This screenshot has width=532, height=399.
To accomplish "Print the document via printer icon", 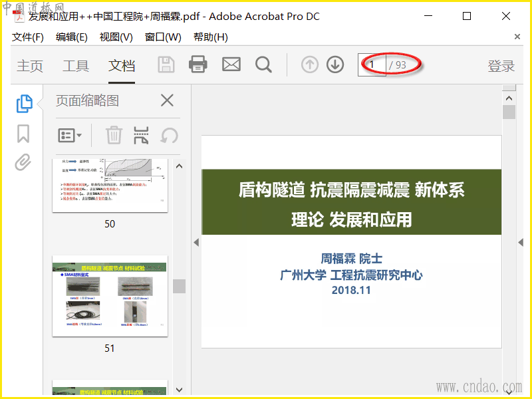I will (198, 64).
